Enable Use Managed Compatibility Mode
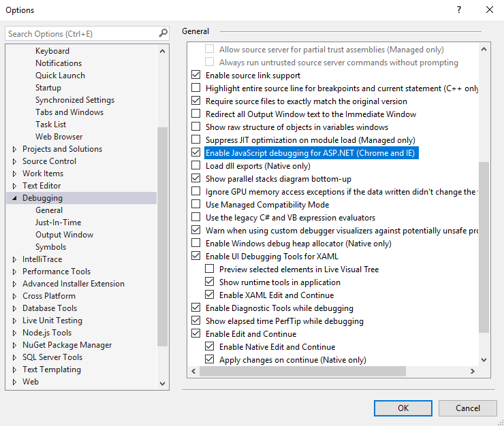This screenshot has height=426, width=504. [x=195, y=204]
